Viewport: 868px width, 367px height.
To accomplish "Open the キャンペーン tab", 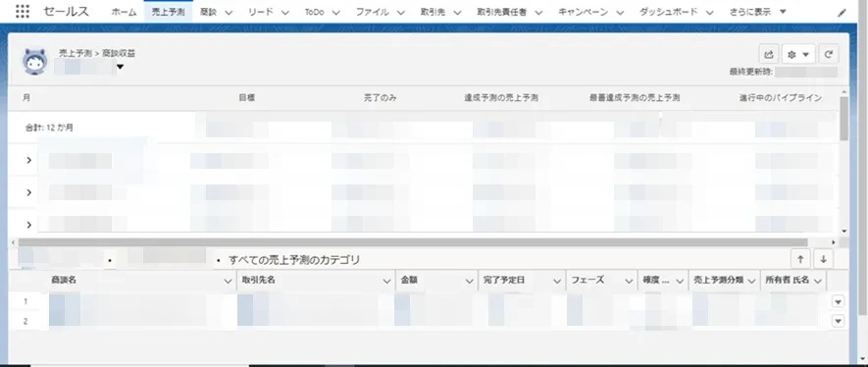I will (x=583, y=12).
